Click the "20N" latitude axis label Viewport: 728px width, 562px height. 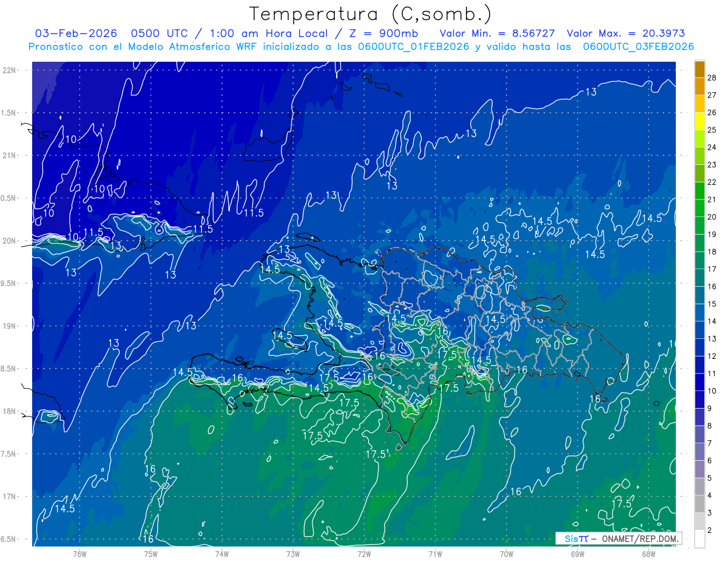coord(10,241)
